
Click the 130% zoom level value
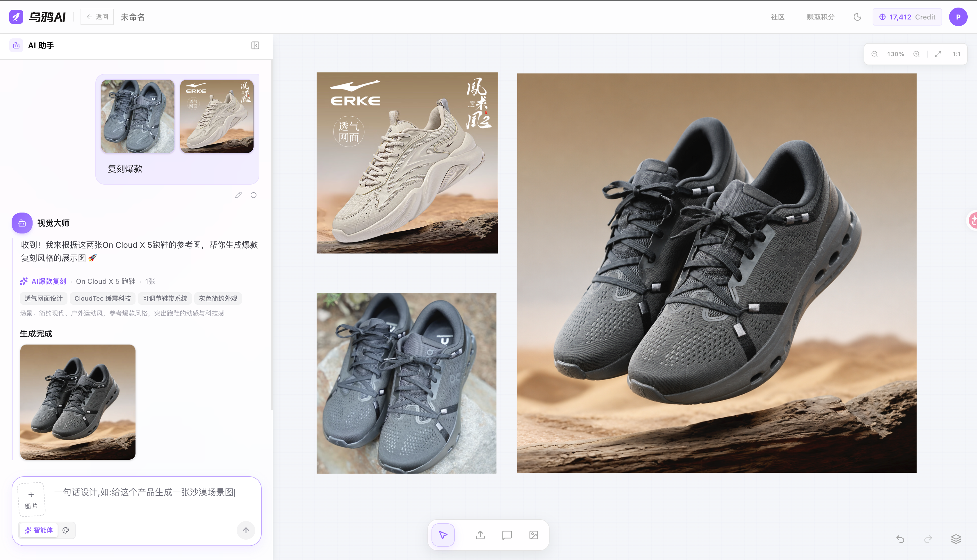point(896,54)
